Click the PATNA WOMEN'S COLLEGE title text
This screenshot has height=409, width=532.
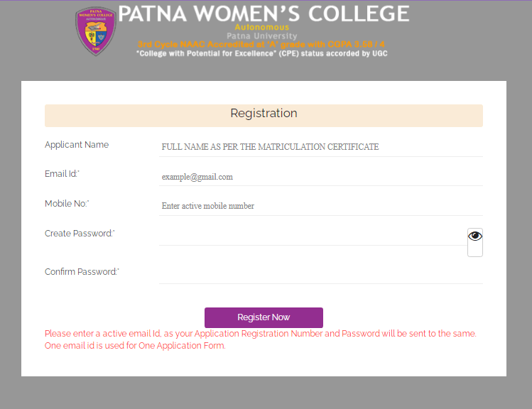pyautogui.click(x=264, y=13)
